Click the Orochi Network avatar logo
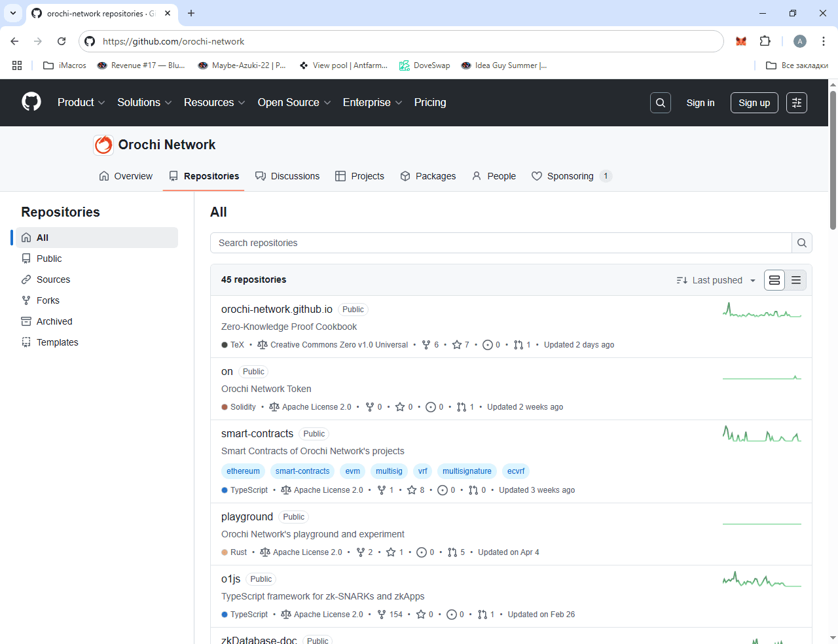838x644 pixels. tap(103, 145)
